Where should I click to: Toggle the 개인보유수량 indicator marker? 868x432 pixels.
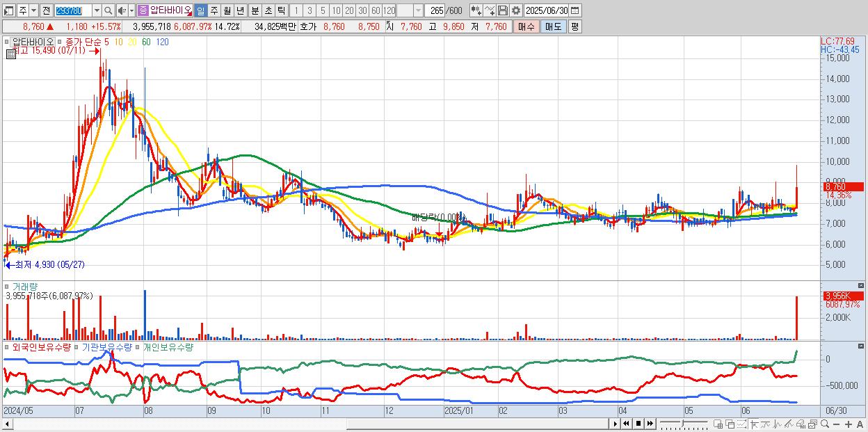138,346
